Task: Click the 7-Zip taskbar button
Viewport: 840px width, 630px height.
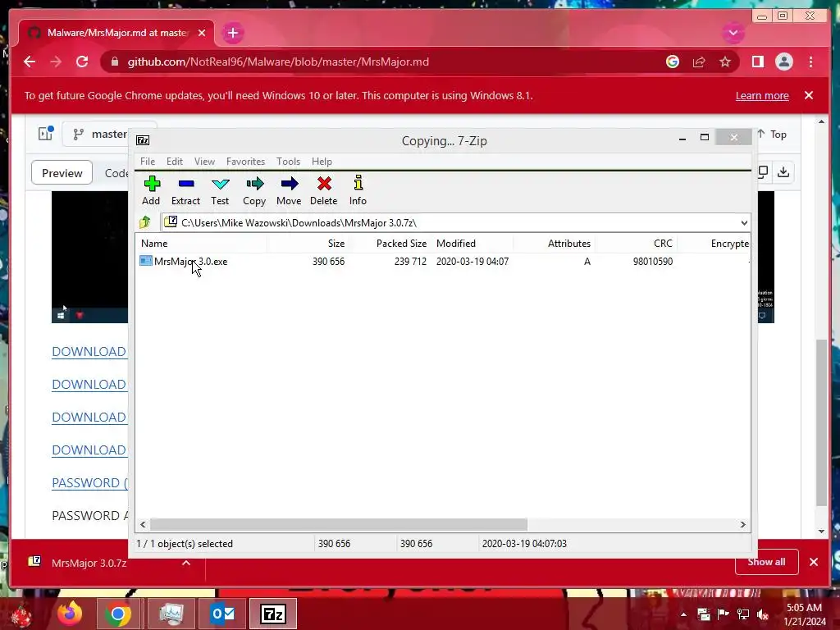Action: tap(273, 614)
